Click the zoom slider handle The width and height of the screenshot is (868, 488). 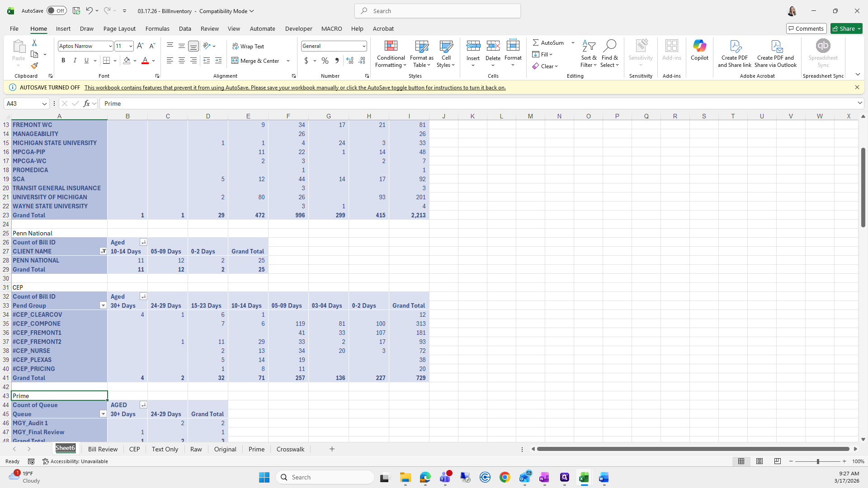coord(817,461)
